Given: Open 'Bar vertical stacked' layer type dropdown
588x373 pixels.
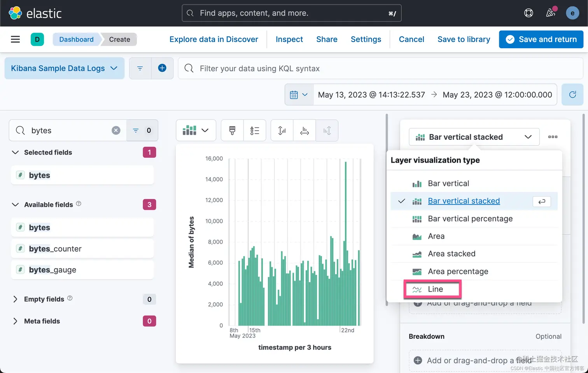Looking at the screenshot, I should click(x=474, y=137).
